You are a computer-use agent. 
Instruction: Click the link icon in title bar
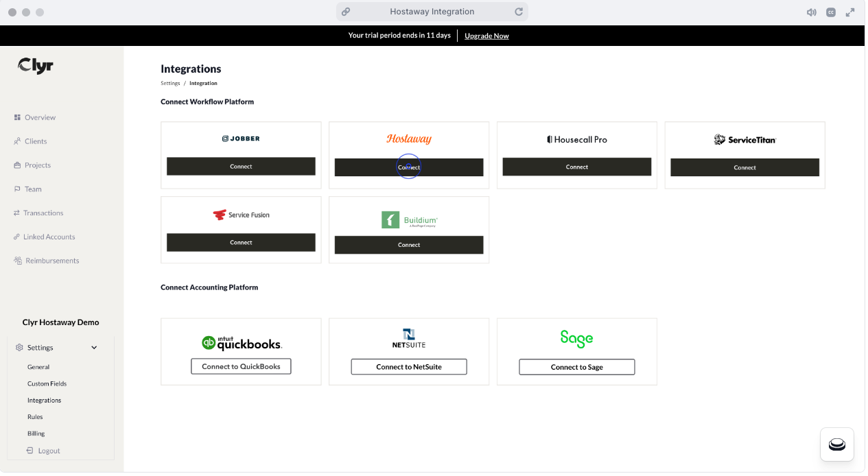347,12
